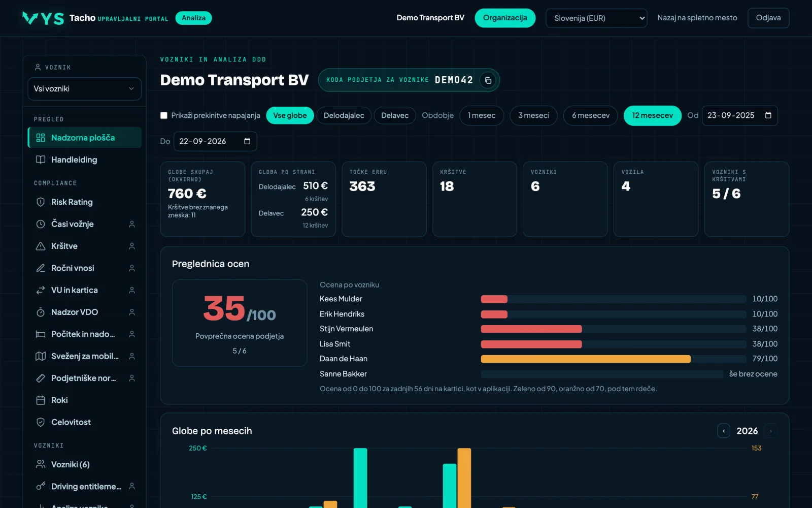Set period to 3 meseci
This screenshot has height=508, width=812.
coord(534,115)
